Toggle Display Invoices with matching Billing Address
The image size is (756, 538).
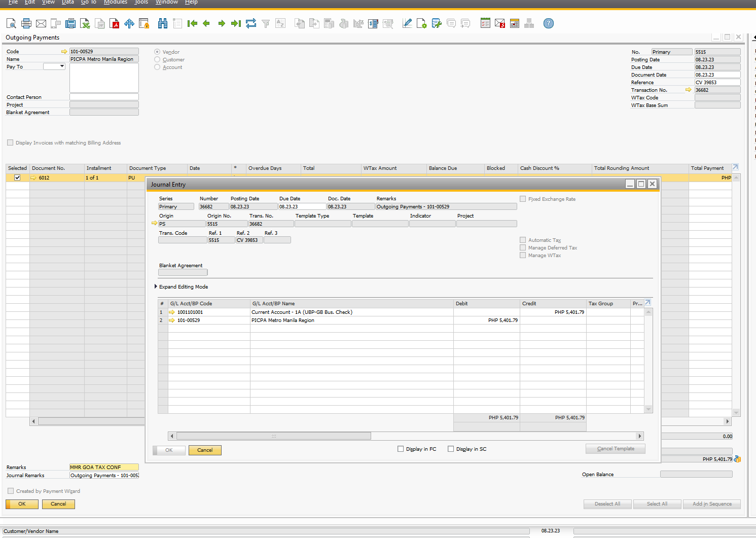pos(10,143)
